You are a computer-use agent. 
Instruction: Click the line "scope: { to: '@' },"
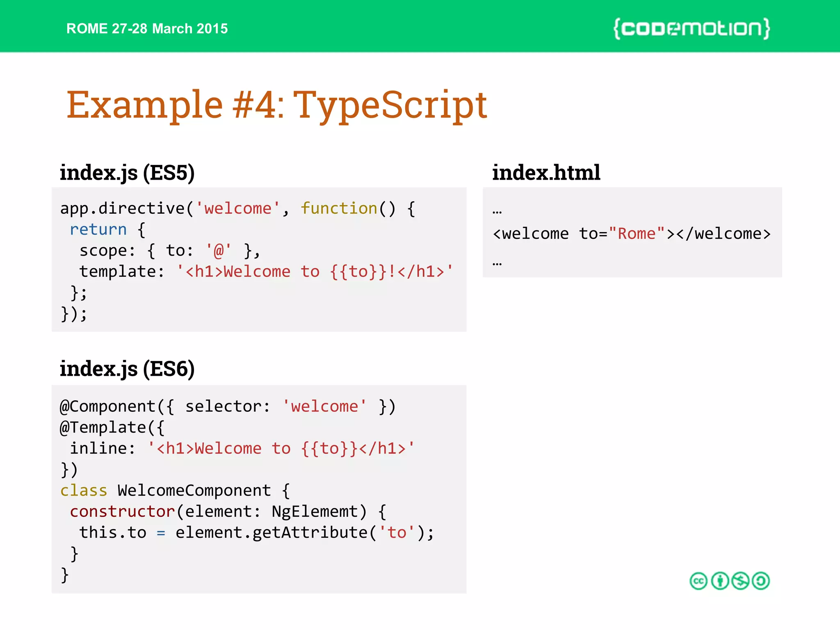click(x=170, y=251)
